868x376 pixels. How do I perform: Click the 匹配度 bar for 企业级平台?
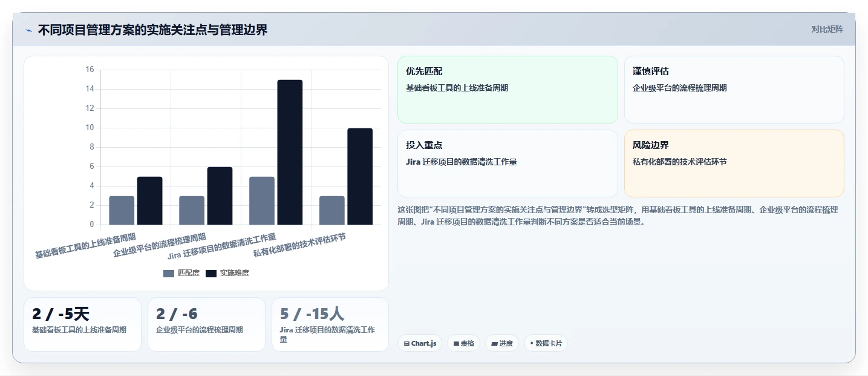click(x=192, y=210)
